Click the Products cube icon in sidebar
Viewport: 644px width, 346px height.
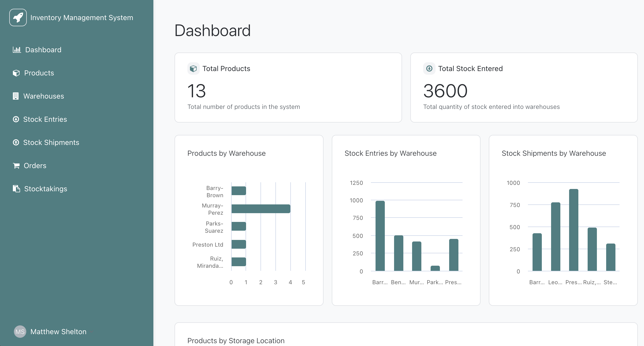[x=16, y=73]
